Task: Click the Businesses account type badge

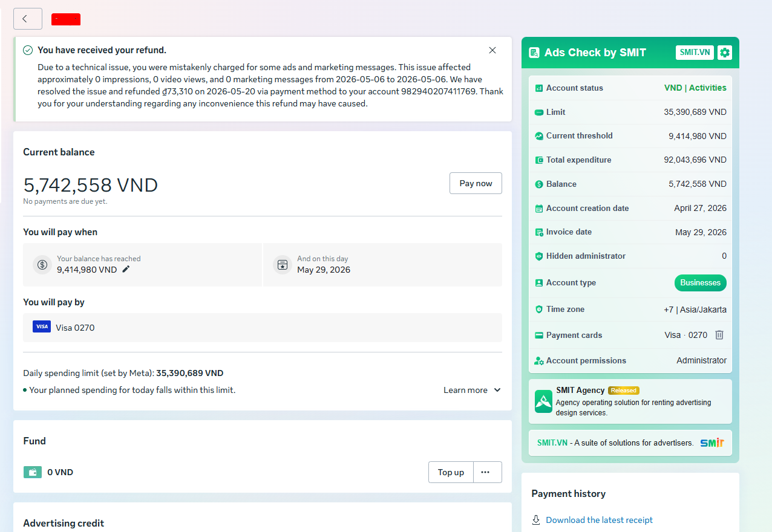Action: 700,283
